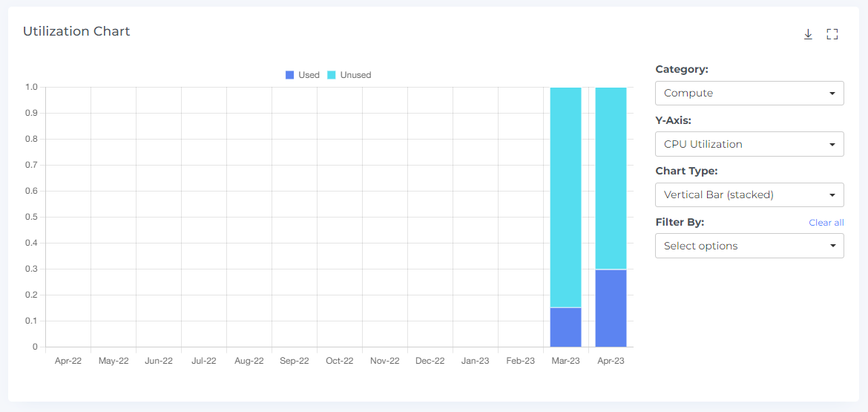
Task: Open the Category dropdown showing Compute
Action: click(749, 94)
